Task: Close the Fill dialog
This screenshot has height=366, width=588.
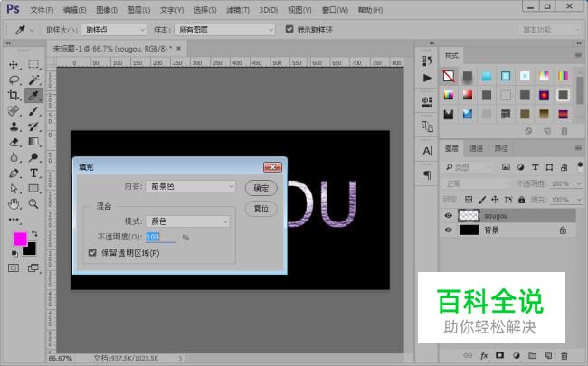Action: click(x=272, y=166)
